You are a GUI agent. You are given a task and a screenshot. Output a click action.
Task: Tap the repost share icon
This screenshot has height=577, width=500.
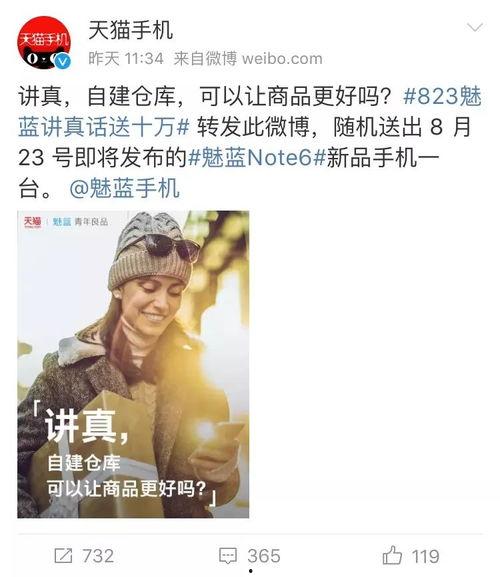click(63, 555)
